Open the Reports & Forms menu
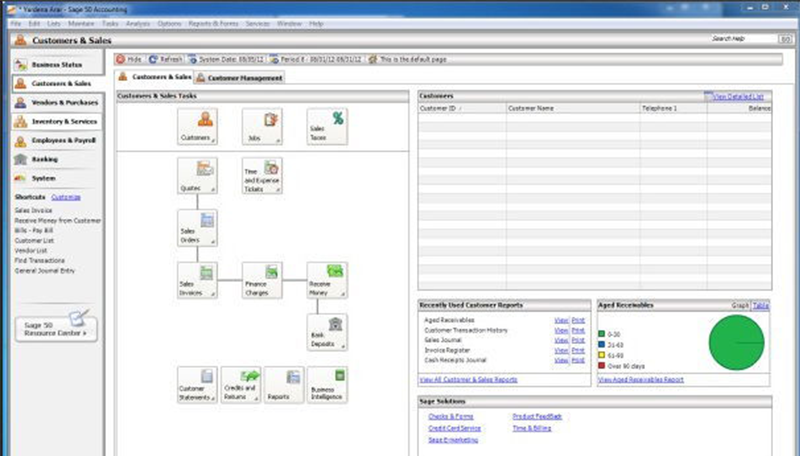The image size is (800, 456). 212,22
